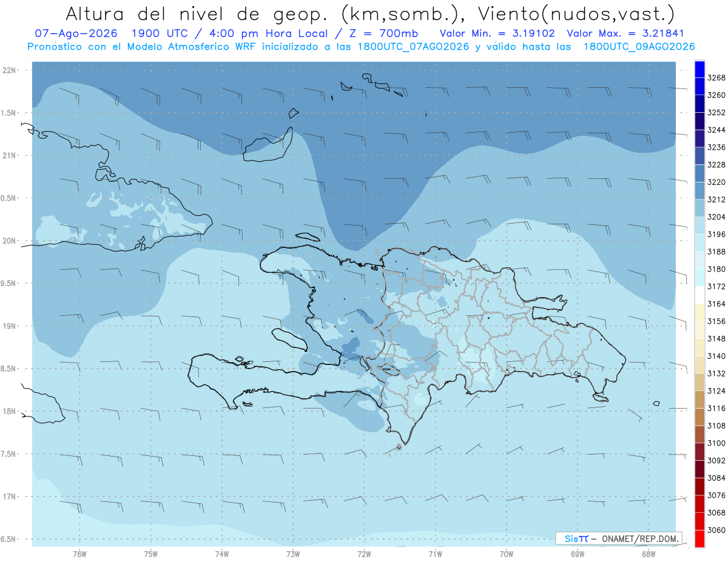The image size is (728, 562).
Task: Click the legend swatch between 3204 and 3212
Action: point(699,208)
